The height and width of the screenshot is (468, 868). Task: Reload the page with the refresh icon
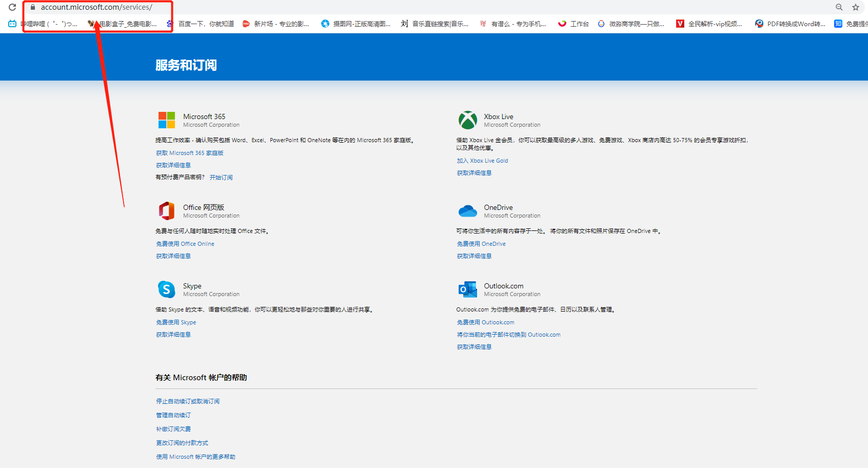click(12, 7)
